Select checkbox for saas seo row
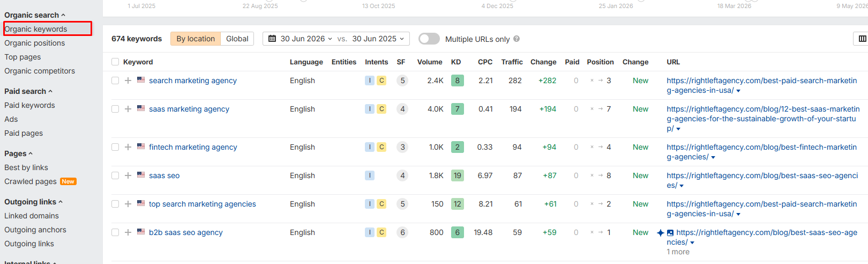The image size is (868, 264). (x=115, y=175)
